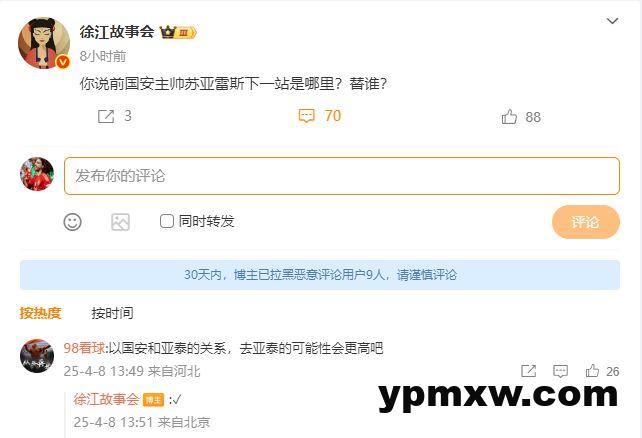Open 徐江故事会 profile name at top
The image size is (642, 438).
[117, 32]
